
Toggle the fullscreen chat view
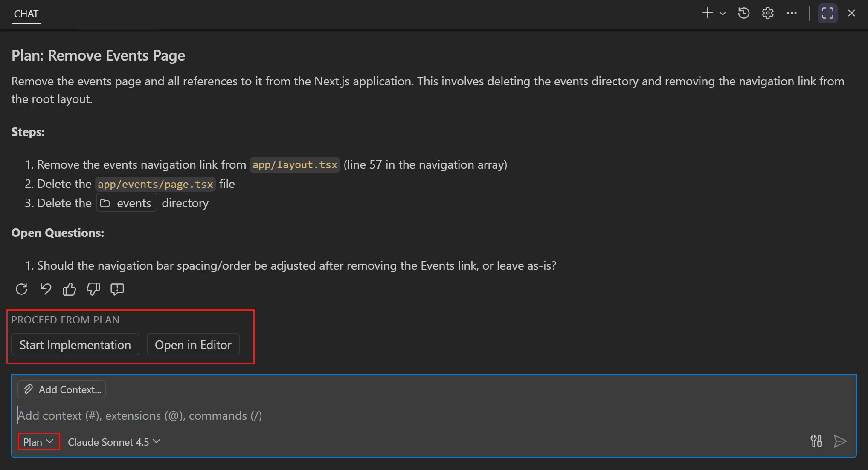(827, 13)
